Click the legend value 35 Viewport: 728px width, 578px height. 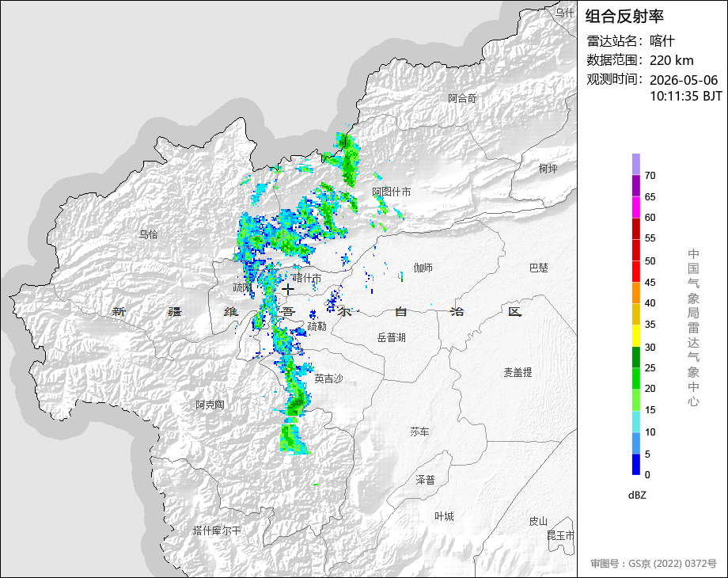coord(650,325)
